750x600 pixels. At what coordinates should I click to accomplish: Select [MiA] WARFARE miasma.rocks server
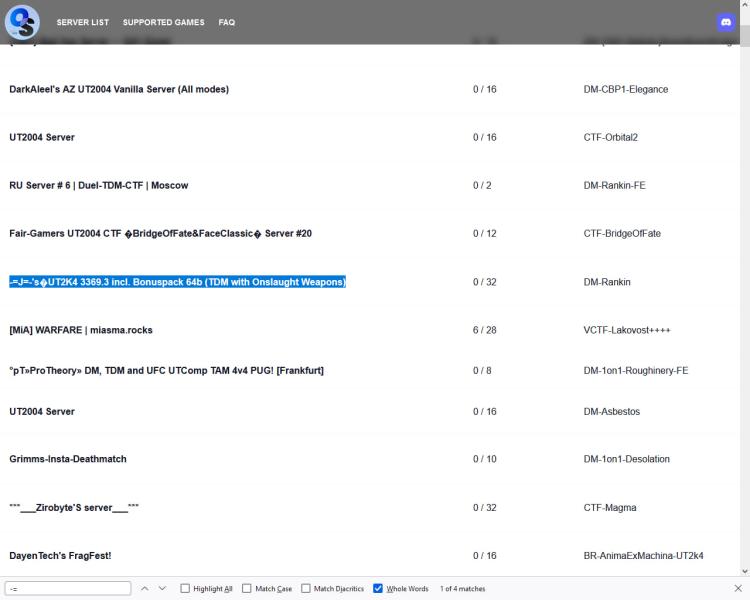[x=81, y=330]
